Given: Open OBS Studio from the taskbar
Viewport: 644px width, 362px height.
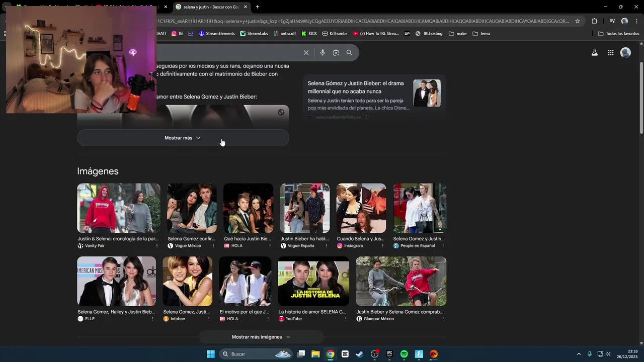Looking at the screenshot, I should coord(374,354).
